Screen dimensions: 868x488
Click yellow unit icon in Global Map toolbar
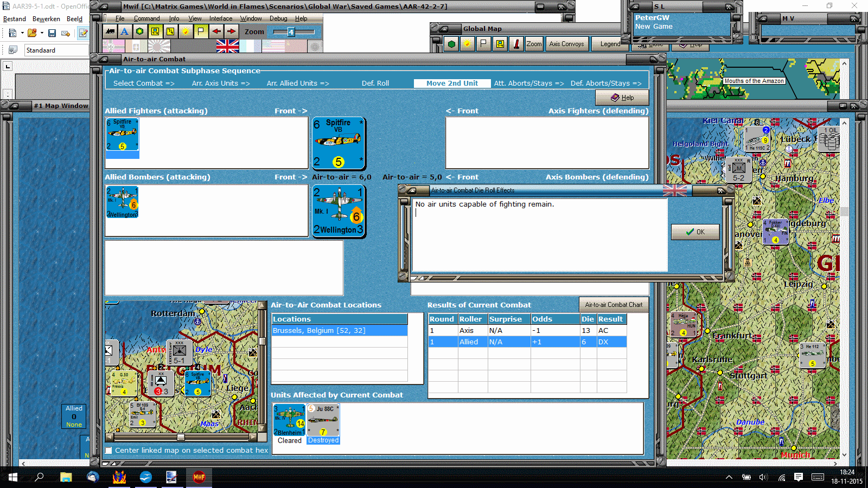[500, 44]
